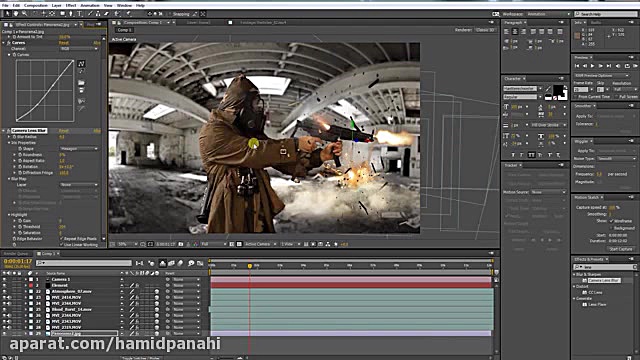
Task: Reset the Camera Lens Blur effect
Action: (x=64, y=131)
